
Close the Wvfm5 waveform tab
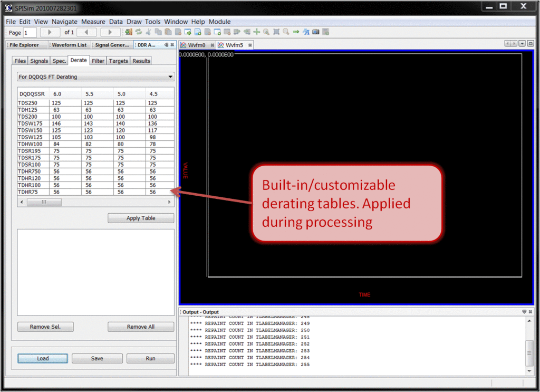250,45
